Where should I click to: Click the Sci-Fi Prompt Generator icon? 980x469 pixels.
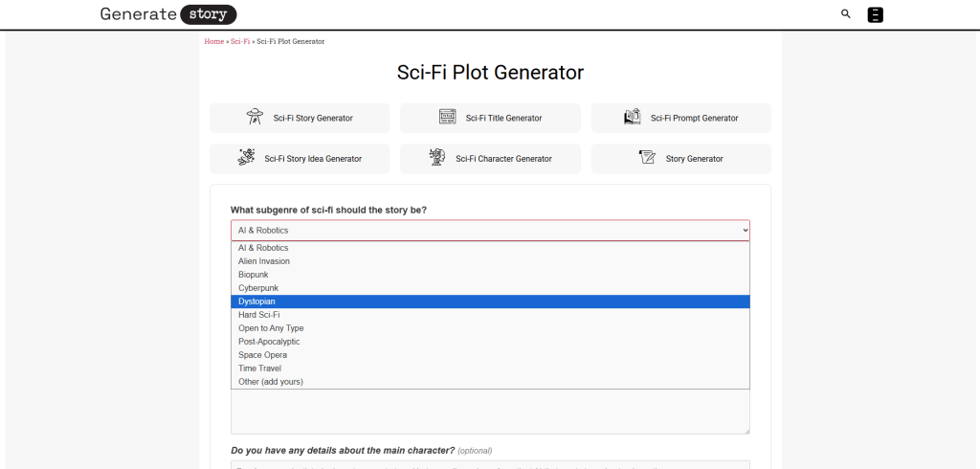pos(632,118)
